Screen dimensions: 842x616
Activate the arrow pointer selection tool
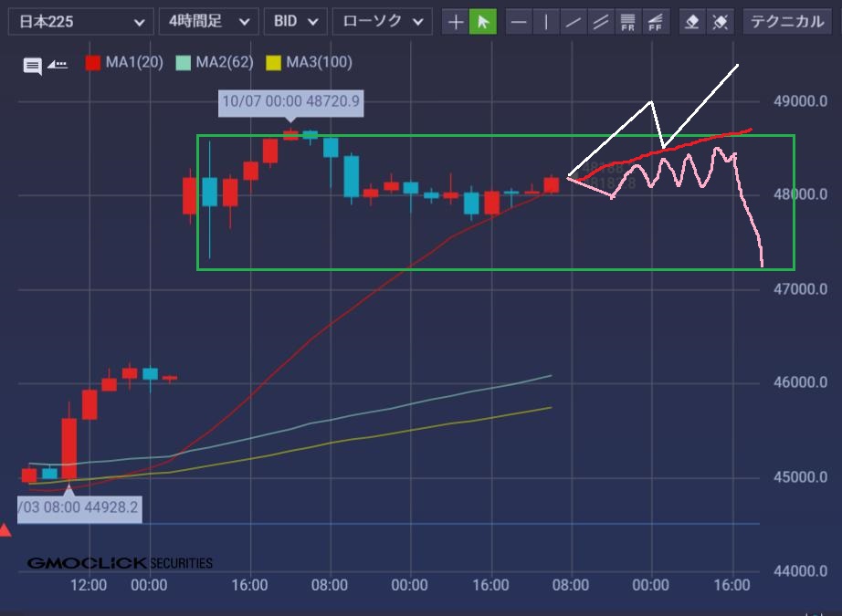(482, 22)
